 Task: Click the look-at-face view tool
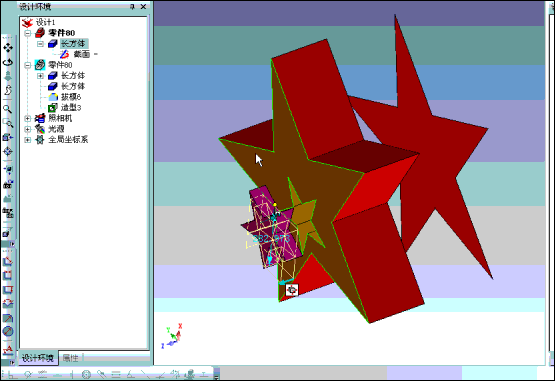pos(8,137)
